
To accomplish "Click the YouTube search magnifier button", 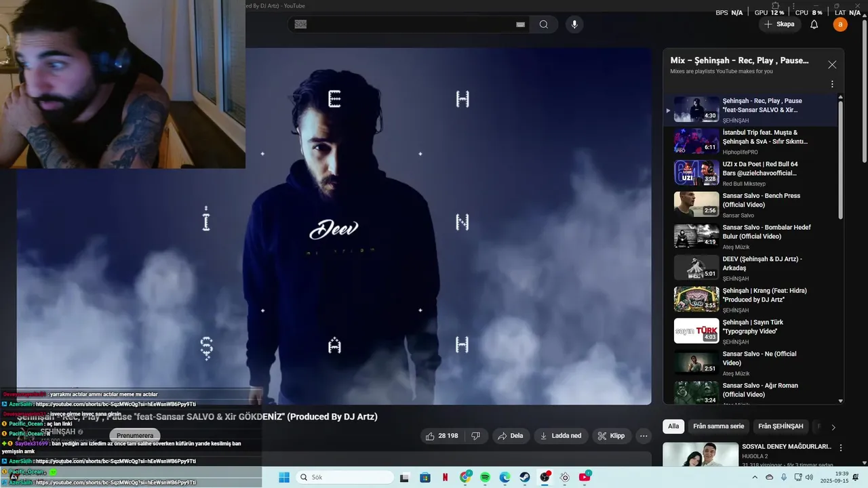I will (x=544, y=24).
